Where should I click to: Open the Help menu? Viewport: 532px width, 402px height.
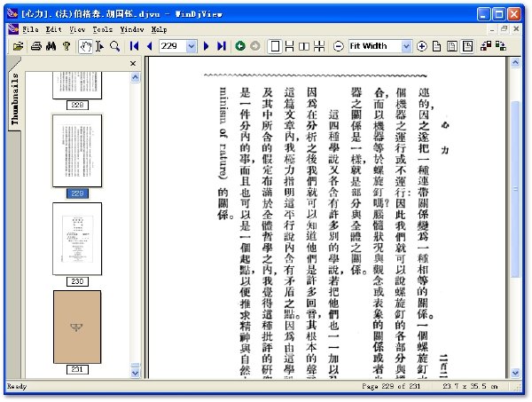(x=159, y=29)
